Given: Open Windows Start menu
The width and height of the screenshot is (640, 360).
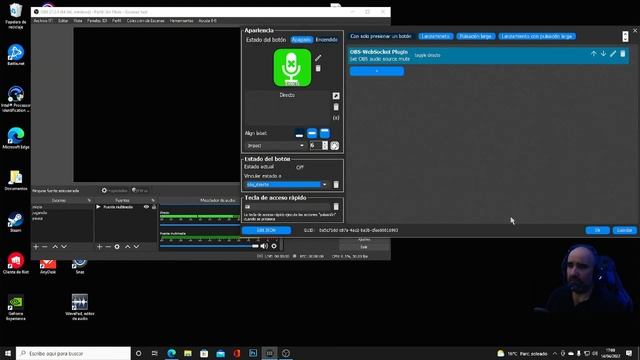Looking at the screenshot, I should [x=8, y=353].
